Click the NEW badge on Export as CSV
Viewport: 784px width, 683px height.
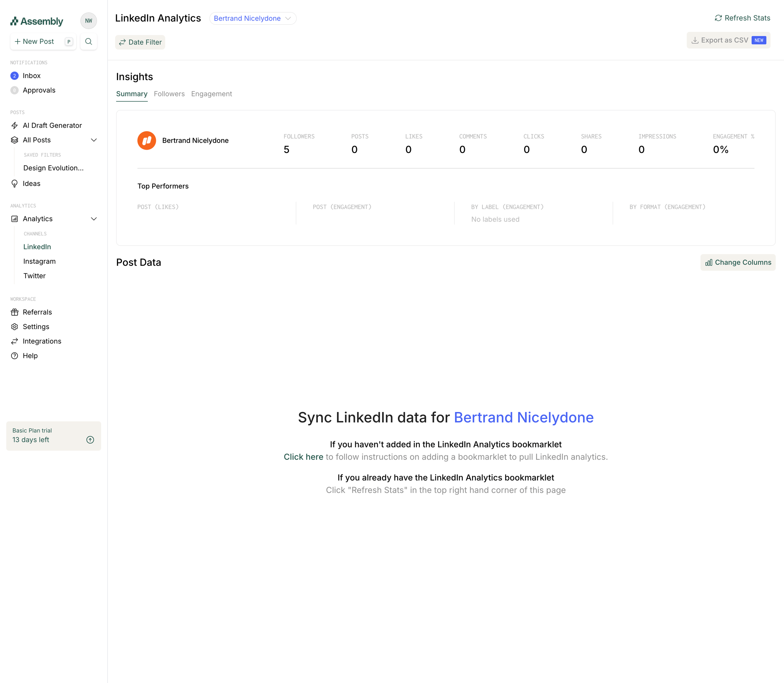759,41
